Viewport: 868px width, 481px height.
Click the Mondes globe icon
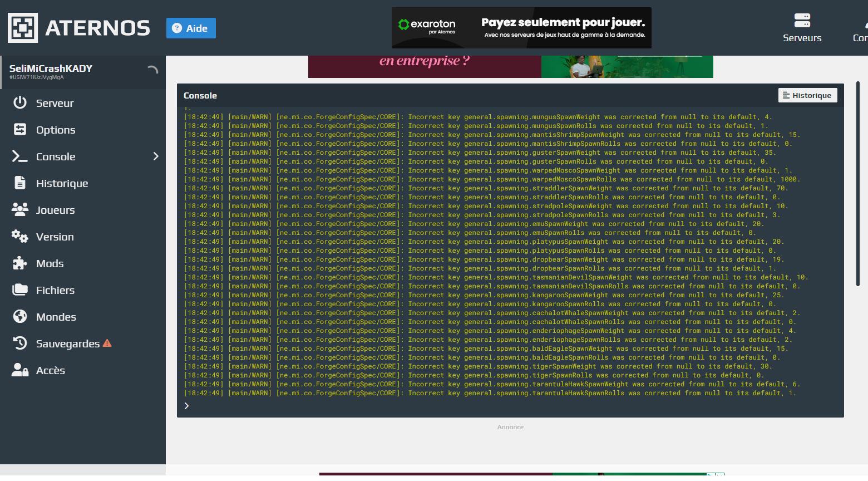coord(20,316)
